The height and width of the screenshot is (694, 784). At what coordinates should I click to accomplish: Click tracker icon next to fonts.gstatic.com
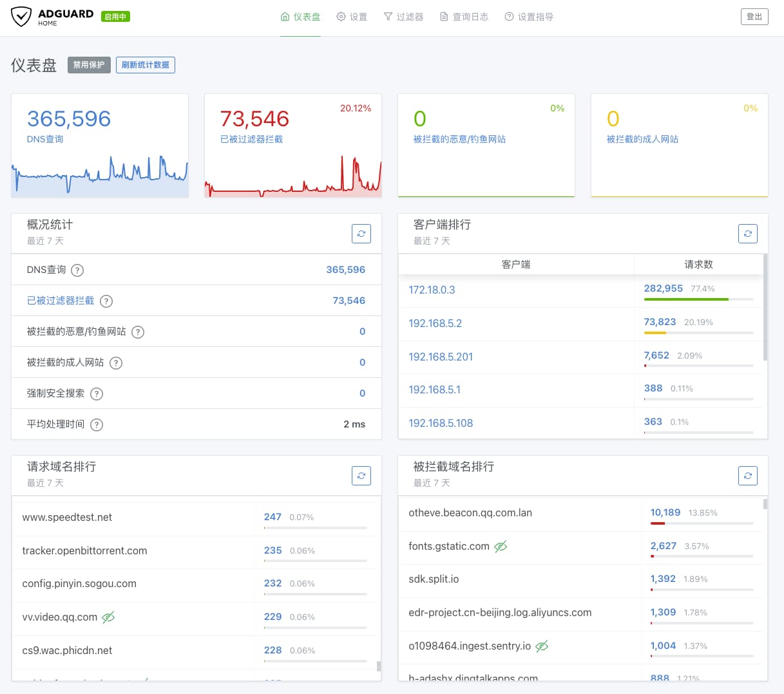[x=501, y=547]
